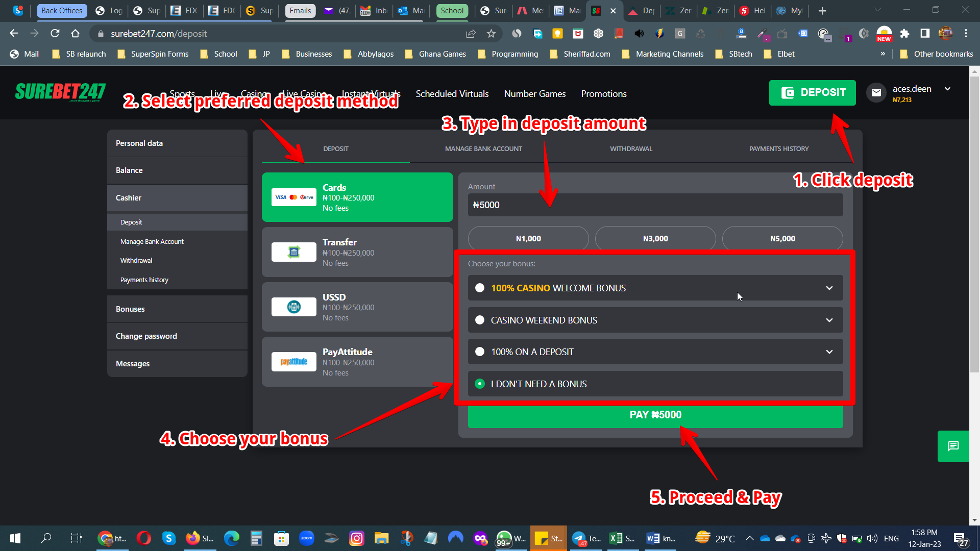980x551 pixels.
Task: Open the aces.deen account dropdown
Action: [x=948, y=89]
